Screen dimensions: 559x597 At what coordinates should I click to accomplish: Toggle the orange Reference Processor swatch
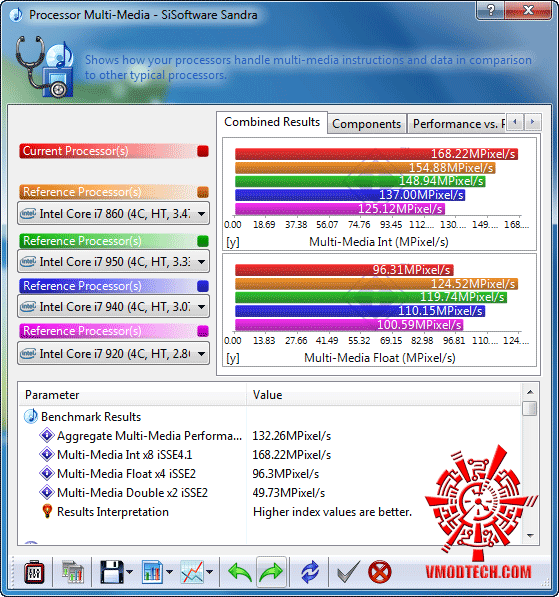(x=203, y=192)
